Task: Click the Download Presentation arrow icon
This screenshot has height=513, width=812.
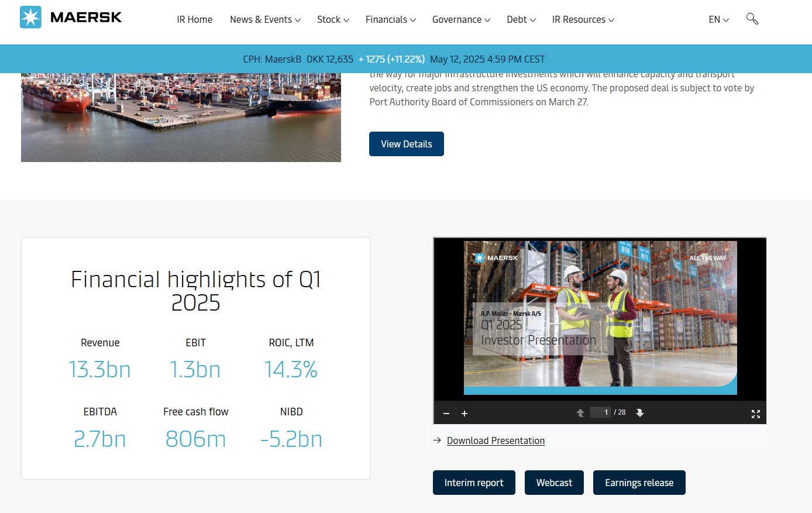Action: point(437,440)
